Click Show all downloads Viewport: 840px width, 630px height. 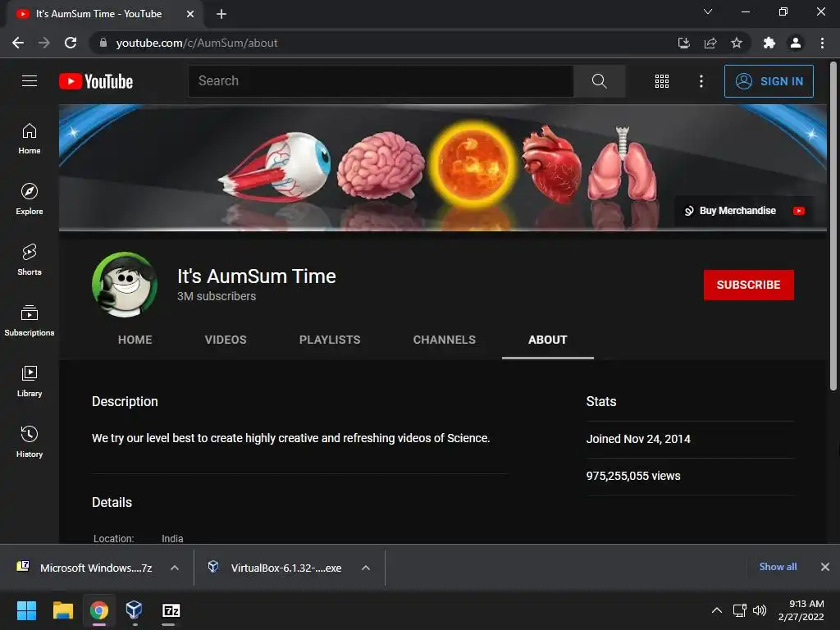778,567
